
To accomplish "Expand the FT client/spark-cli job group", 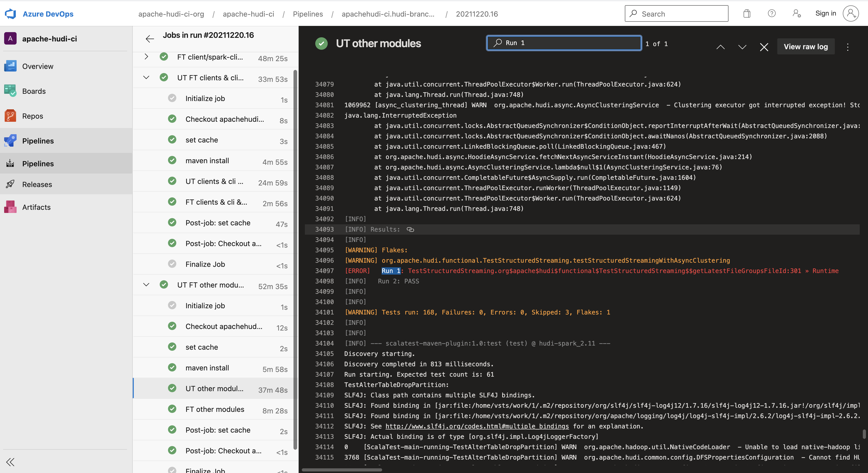I will [x=146, y=56].
